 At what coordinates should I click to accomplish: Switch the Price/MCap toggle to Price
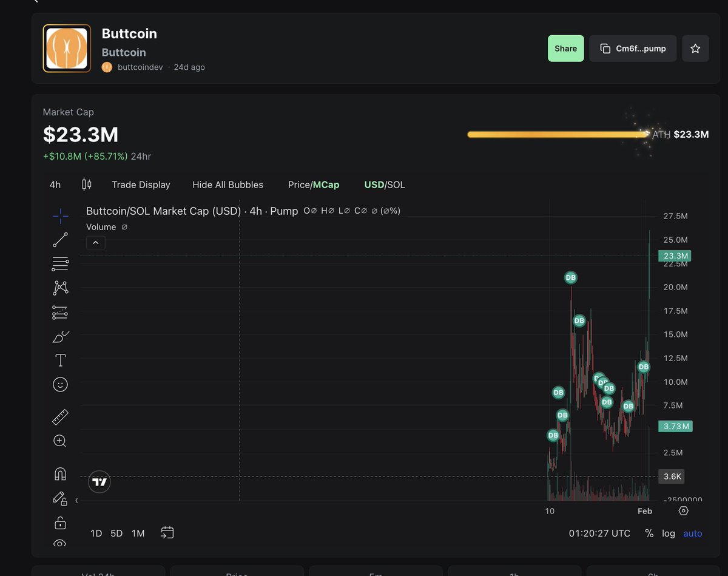(x=299, y=185)
